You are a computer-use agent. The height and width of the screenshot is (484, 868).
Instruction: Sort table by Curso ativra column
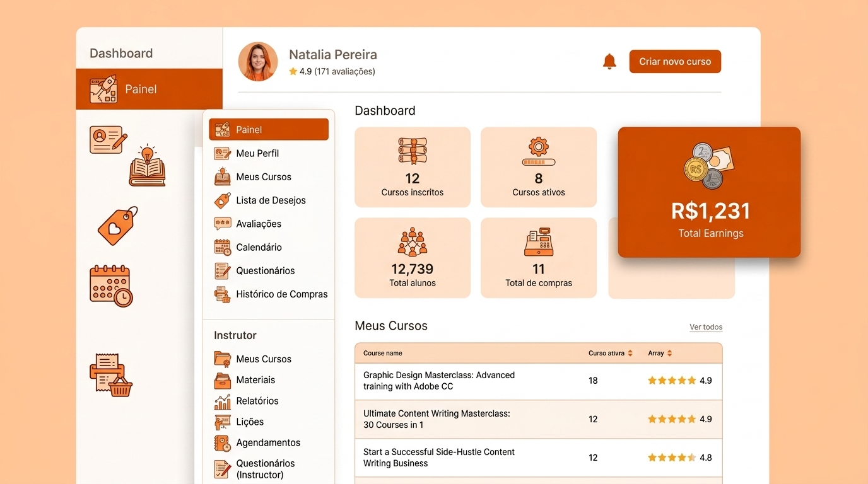click(630, 354)
